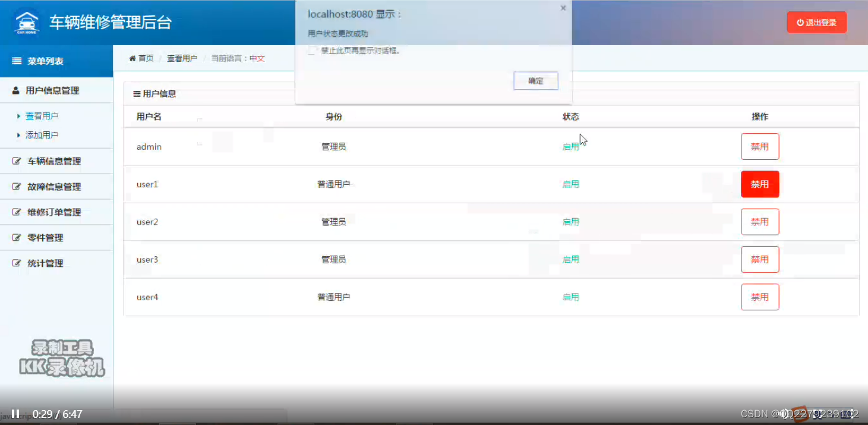868x425 pixels.
Task: Click the 用户信息管理 user icon
Action: click(x=15, y=90)
